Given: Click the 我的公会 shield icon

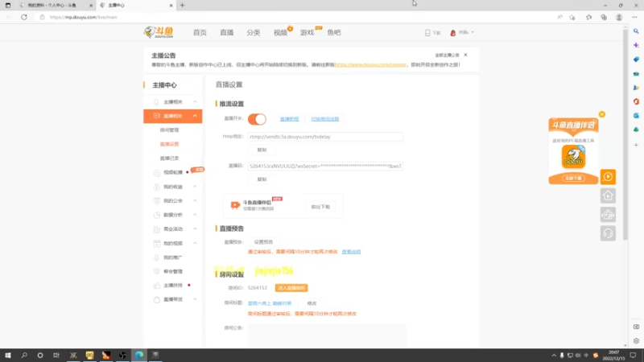Looking at the screenshot, I should 156,200.
